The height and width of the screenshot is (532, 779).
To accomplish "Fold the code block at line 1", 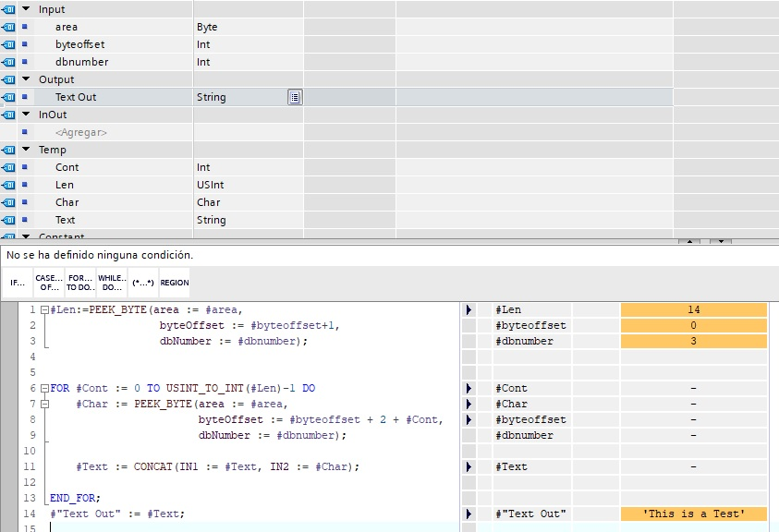I will (44, 310).
